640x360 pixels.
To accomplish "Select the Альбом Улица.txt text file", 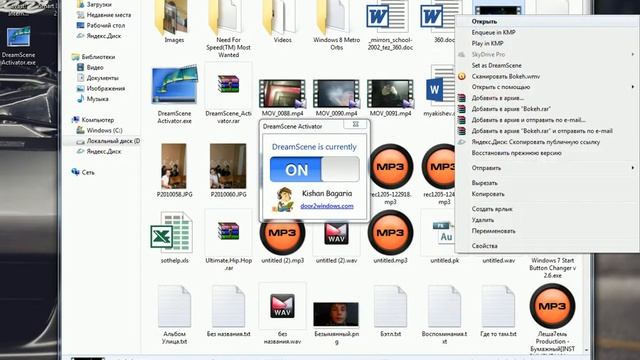I will click(174, 307).
